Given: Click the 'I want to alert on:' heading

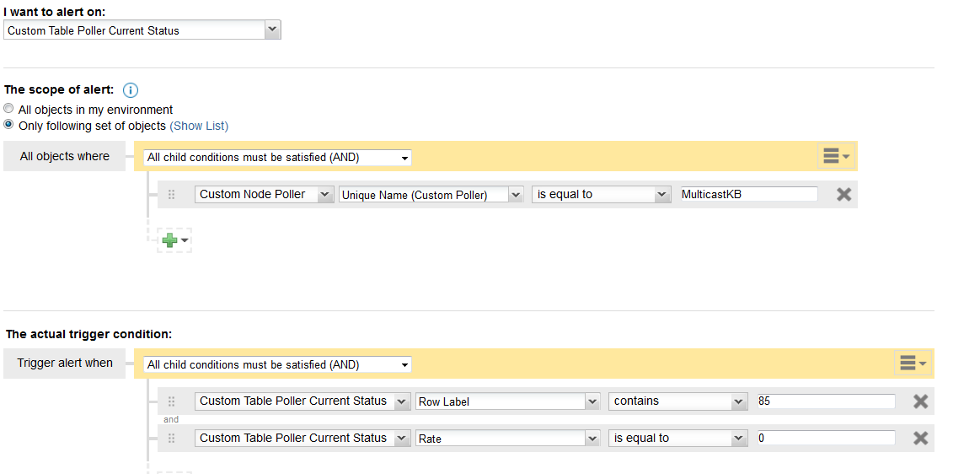Looking at the screenshot, I should pyautogui.click(x=55, y=11).
